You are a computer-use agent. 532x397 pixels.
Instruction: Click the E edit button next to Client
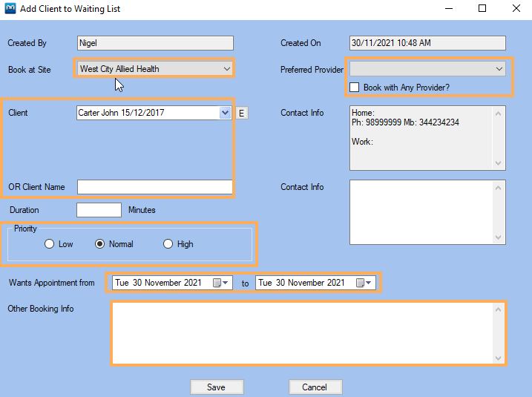[242, 113]
